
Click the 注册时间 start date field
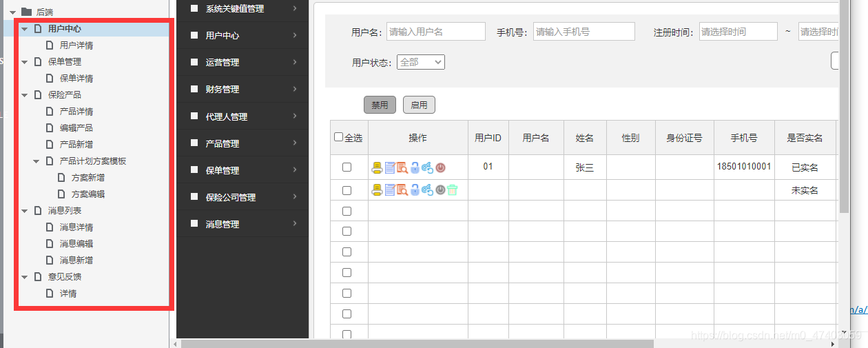(738, 32)
